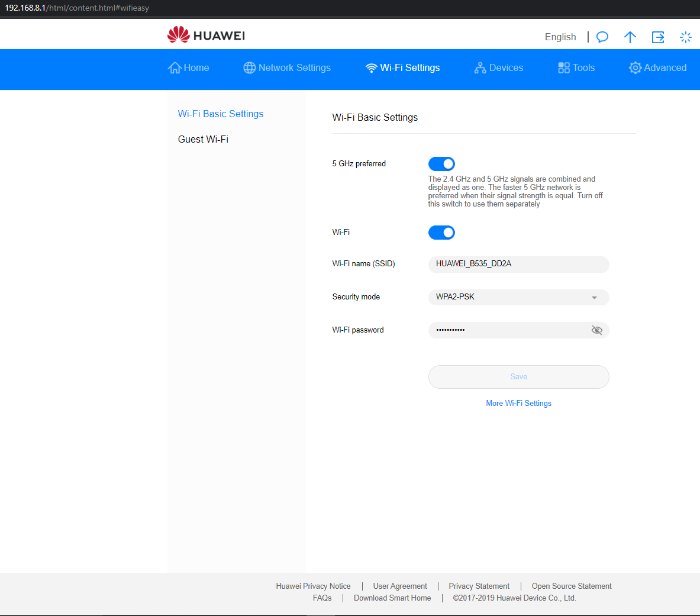
Task: Select Wi-Fi Basic Settings in sidebar
Action: pyautogui.click(x=221, y=114)
